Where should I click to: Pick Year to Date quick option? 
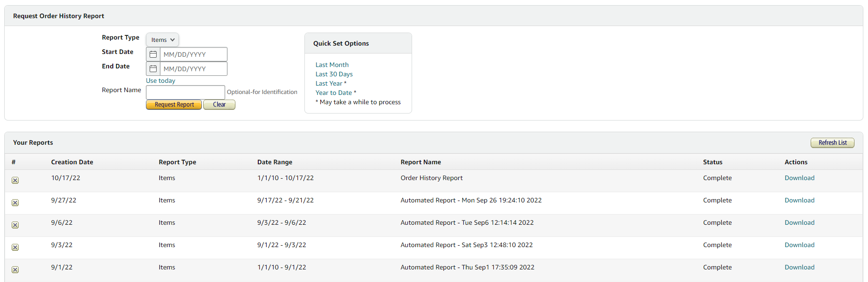coord(333,93)
